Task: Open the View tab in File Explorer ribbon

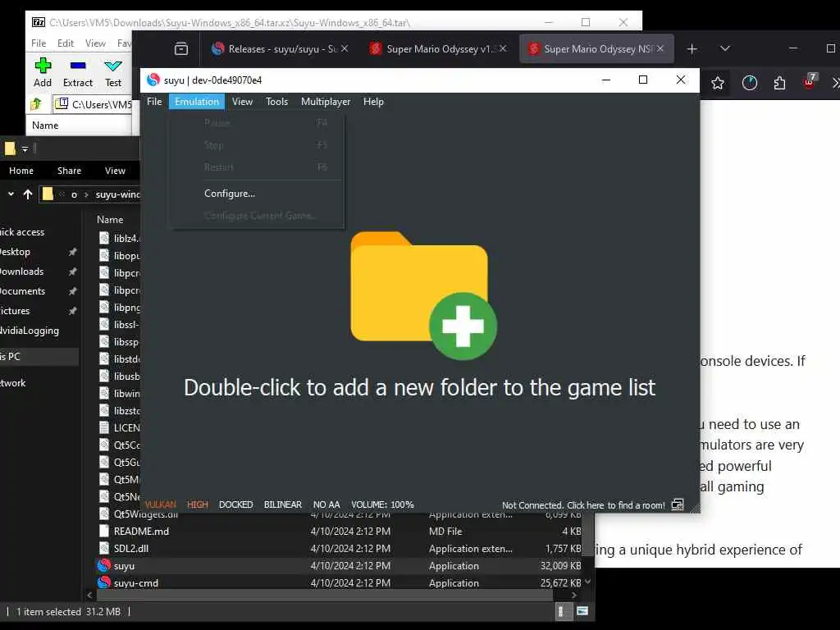Action: pos(115,171)
